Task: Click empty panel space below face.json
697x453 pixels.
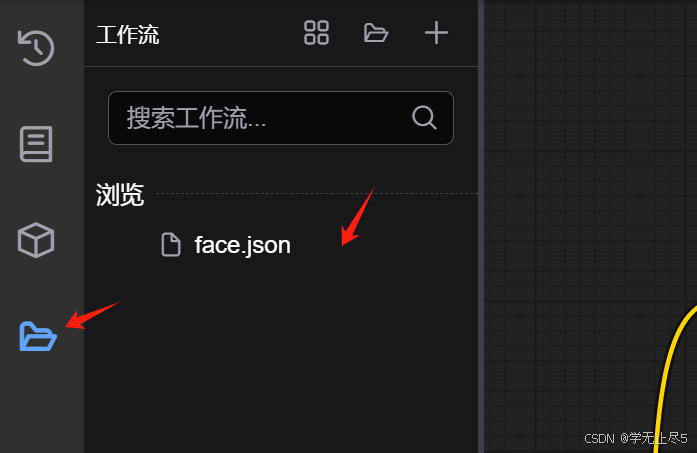Action: (281, 356)
